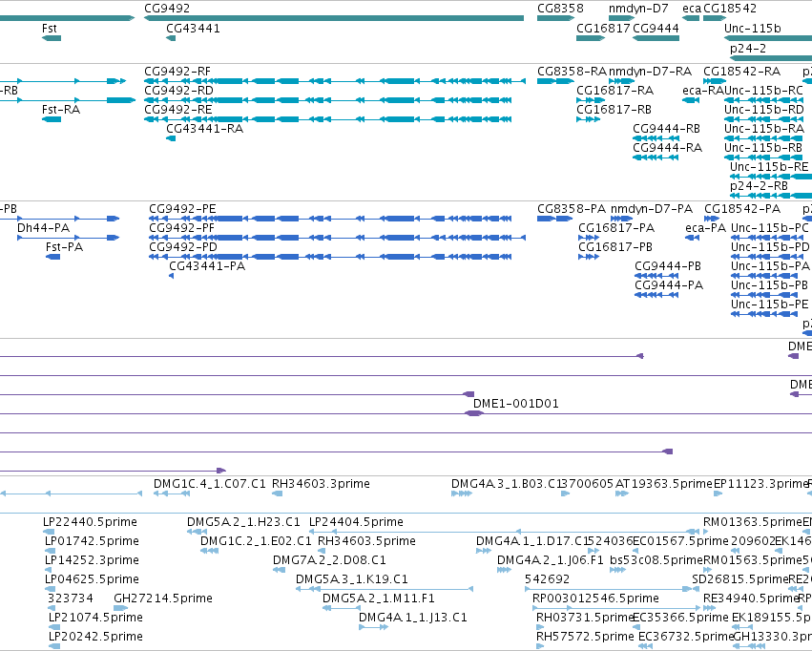Click the CG8358 gene label
This screenshot has height=651, width=812.
[x=560, y=9]
